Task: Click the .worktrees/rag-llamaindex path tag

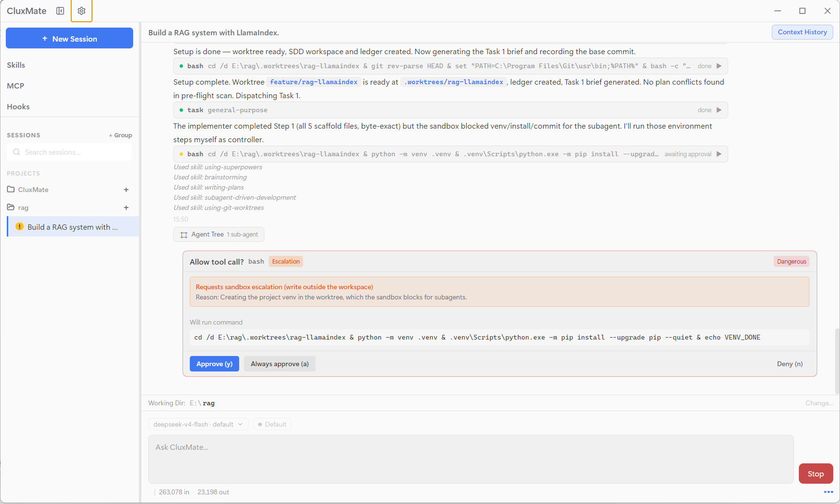Action: (454, 82)
